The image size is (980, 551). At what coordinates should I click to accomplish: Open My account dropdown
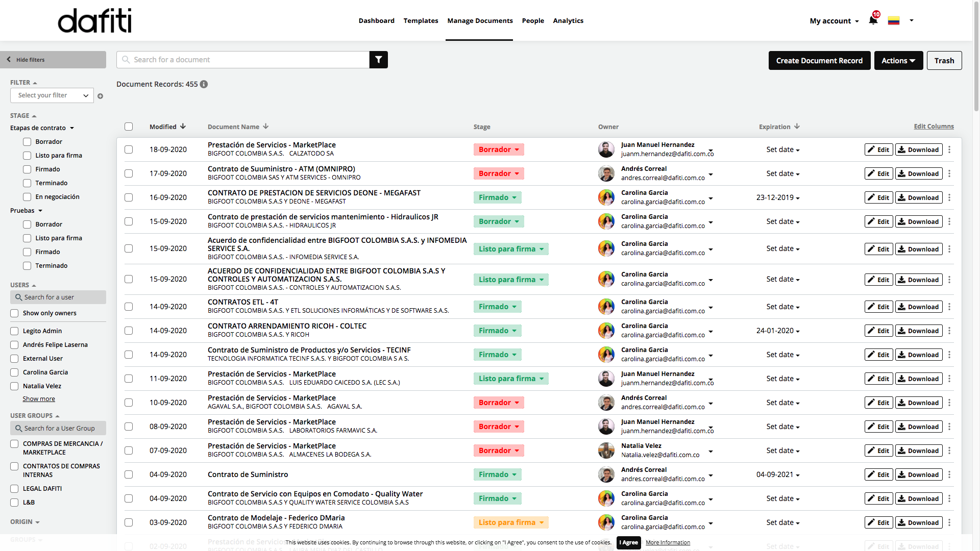click(834, 21)
